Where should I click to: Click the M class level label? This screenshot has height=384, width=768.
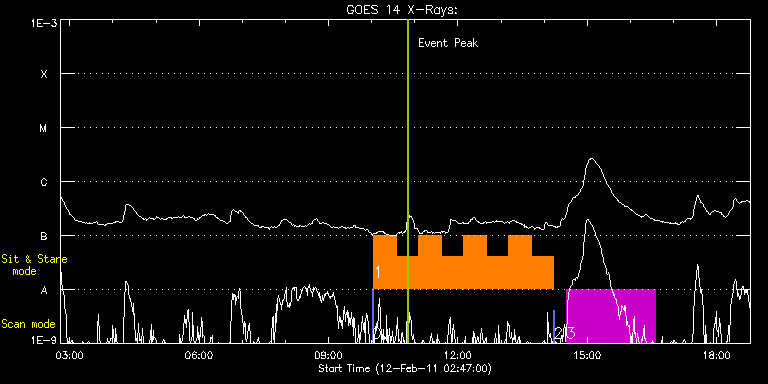44,128
